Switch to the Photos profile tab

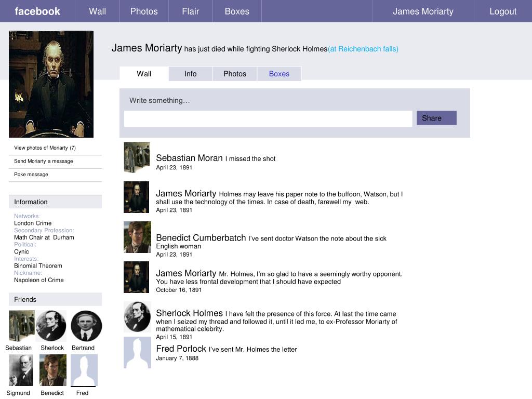click(235, 74)
